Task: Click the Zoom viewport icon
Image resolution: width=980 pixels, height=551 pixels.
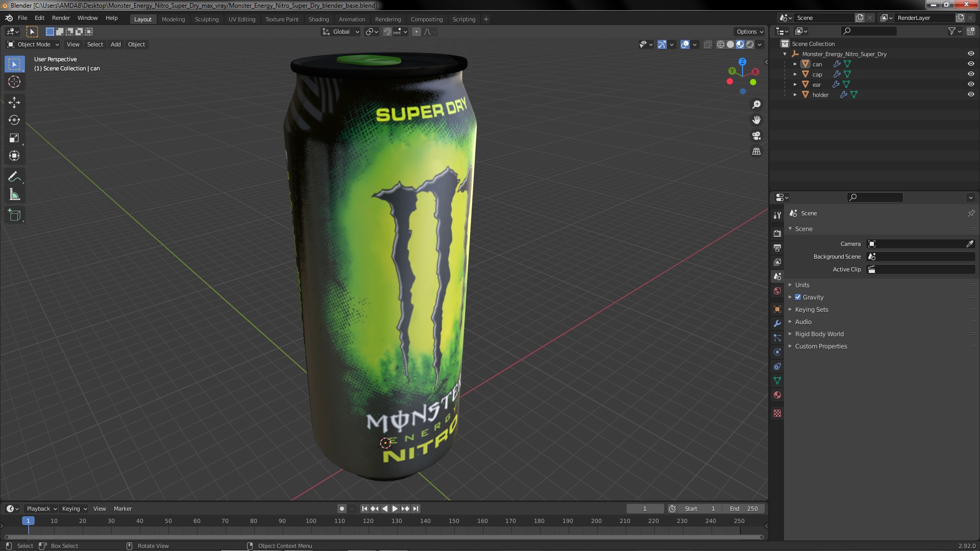Action: 756,105
